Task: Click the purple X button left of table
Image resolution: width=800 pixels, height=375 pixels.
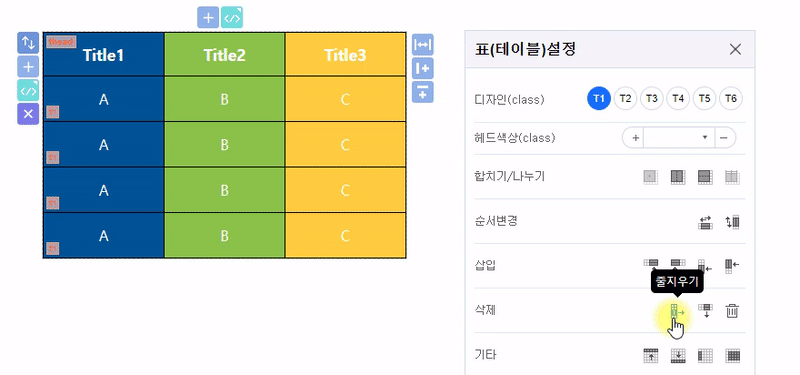Action: coord(28,114)
